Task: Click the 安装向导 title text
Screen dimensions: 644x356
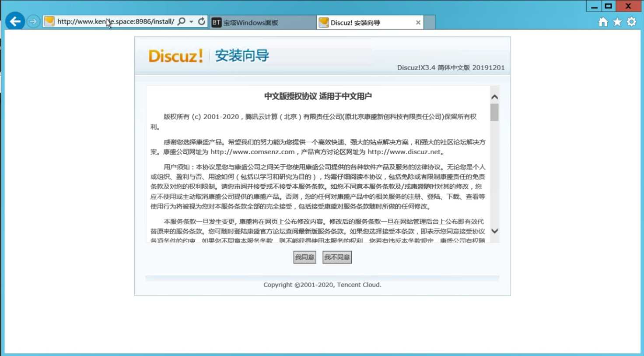Action: pos(242,56)
